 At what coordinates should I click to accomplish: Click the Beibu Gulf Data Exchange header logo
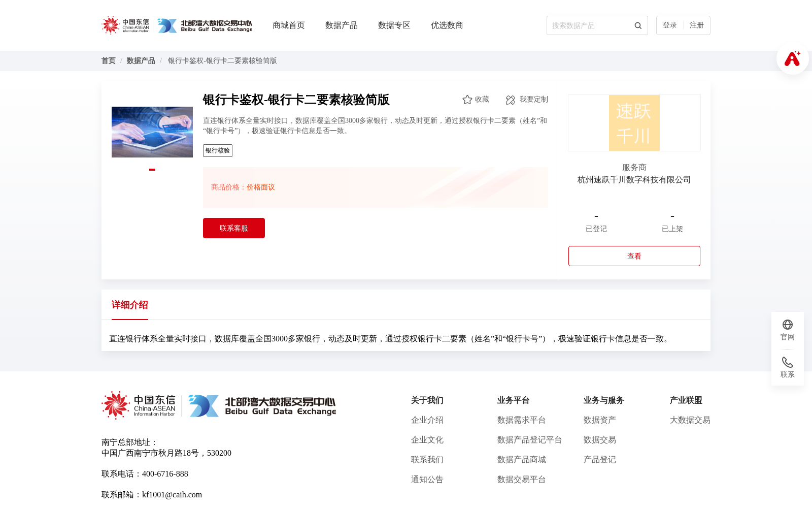coord(205,25)
